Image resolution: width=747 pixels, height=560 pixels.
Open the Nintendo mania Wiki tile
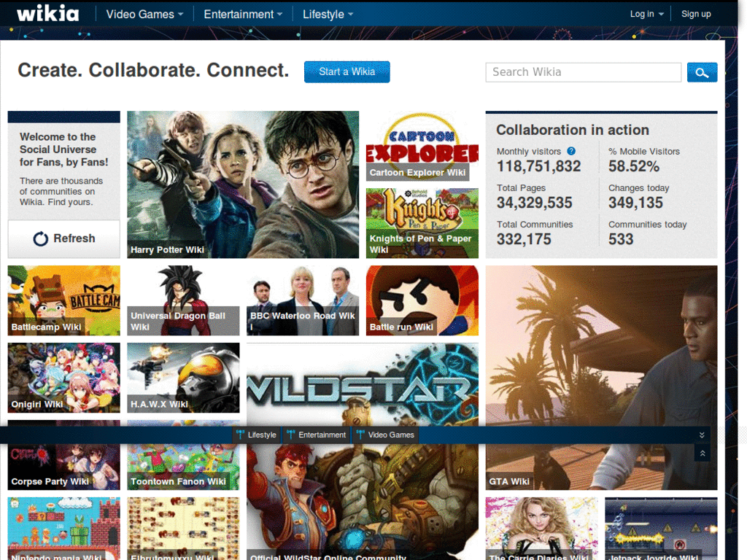(64, 529)
